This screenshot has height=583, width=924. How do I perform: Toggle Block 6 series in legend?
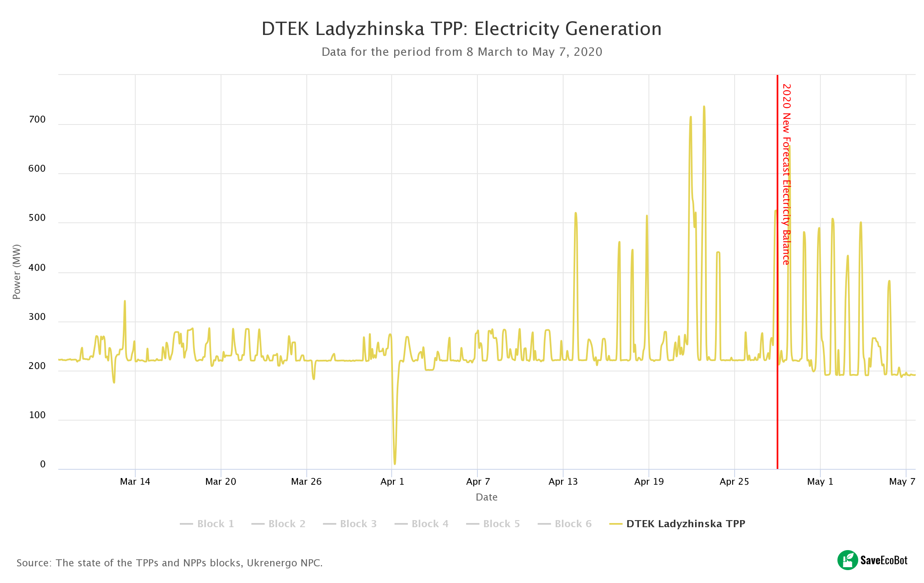(565, 524)
